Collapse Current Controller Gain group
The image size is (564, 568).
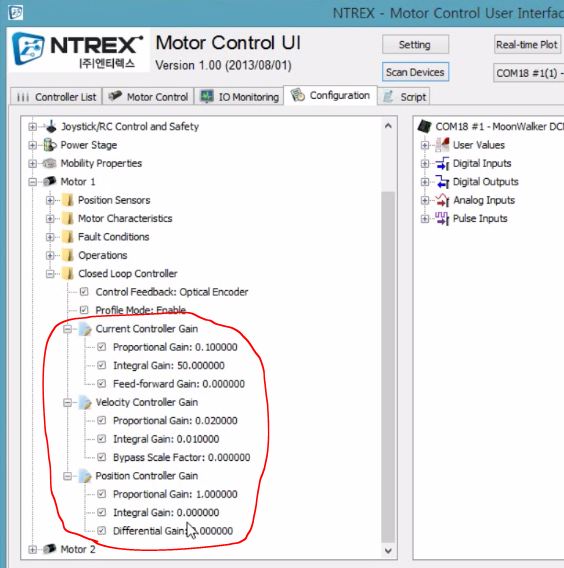67,329
